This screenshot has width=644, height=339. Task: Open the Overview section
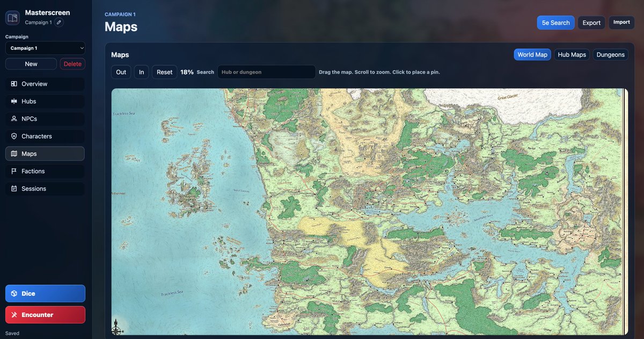[x=45, y=84]
